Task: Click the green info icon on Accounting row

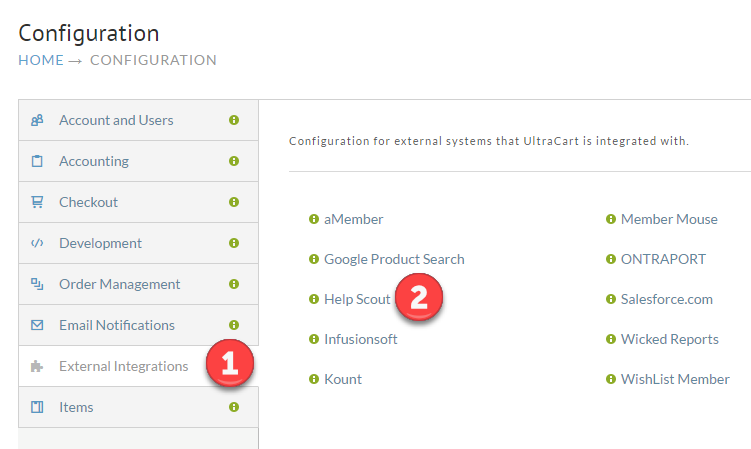Action: (234, 161)
